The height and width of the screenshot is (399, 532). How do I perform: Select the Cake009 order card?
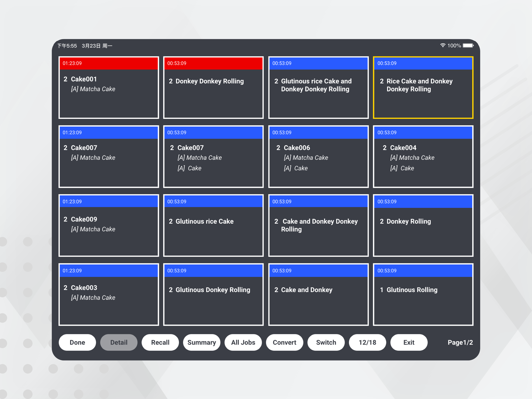coord(109,225)
